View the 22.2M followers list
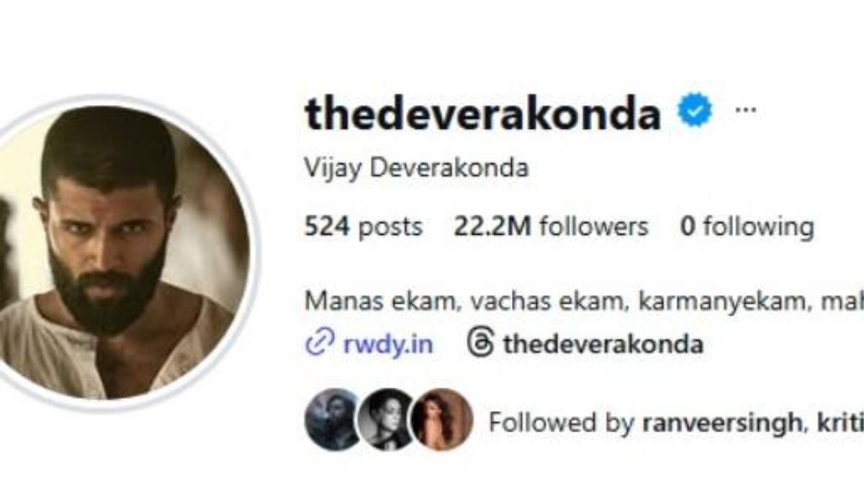 551,228
